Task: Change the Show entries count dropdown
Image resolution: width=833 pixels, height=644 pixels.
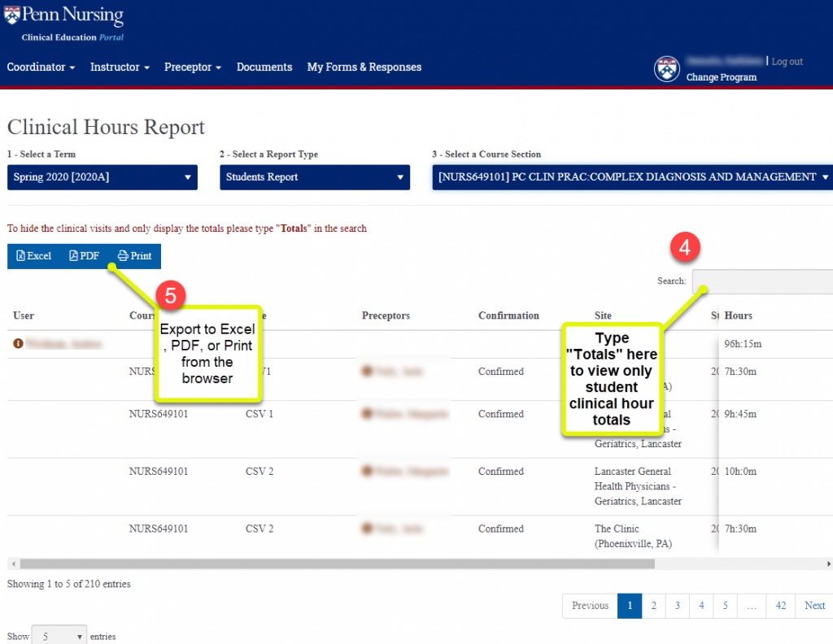Action: point(59,637)
